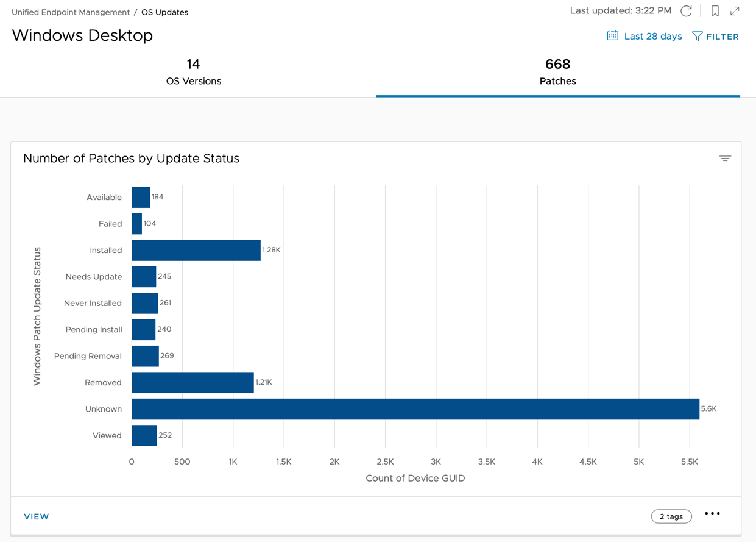This screenshot has height=542, width=756.
Task: Open the 2 tags badge
Action: 671,516
